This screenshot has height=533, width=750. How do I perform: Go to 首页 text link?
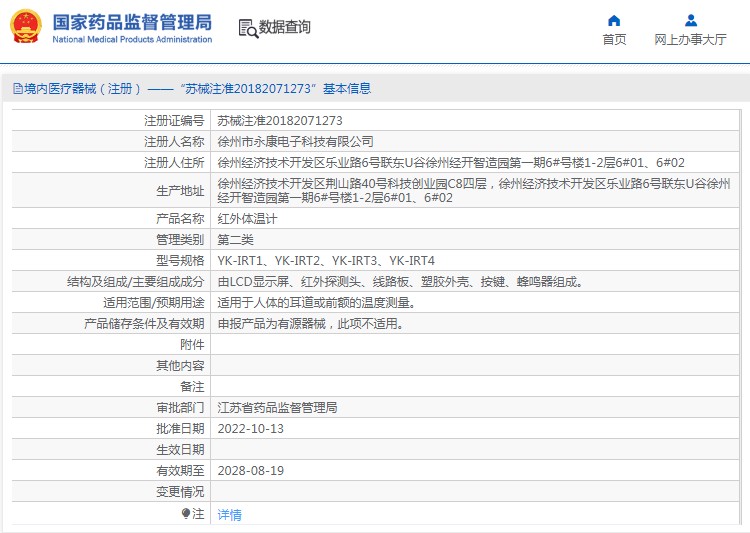614,40
